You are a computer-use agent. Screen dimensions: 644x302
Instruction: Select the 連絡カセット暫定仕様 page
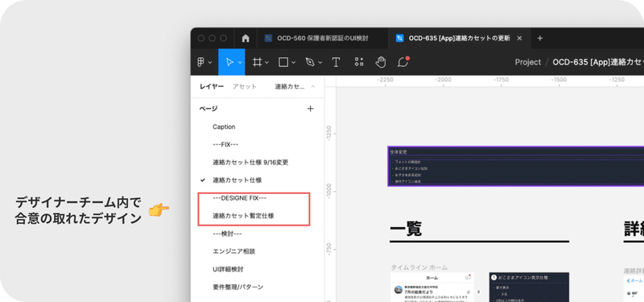click(243, 216)
